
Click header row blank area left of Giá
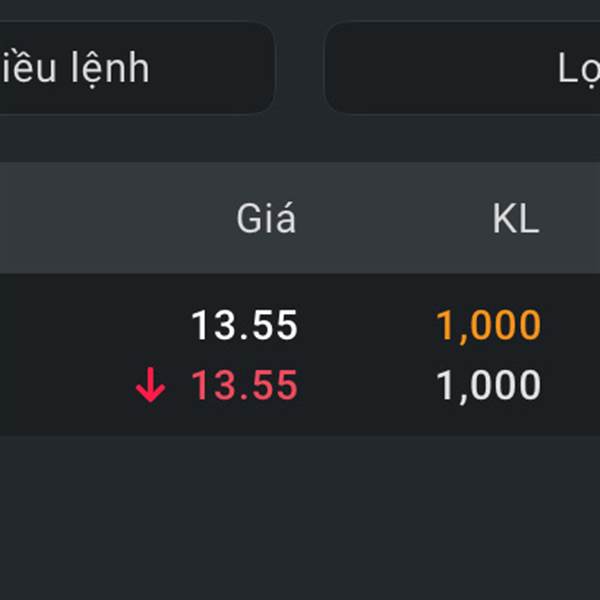[100, 219]
